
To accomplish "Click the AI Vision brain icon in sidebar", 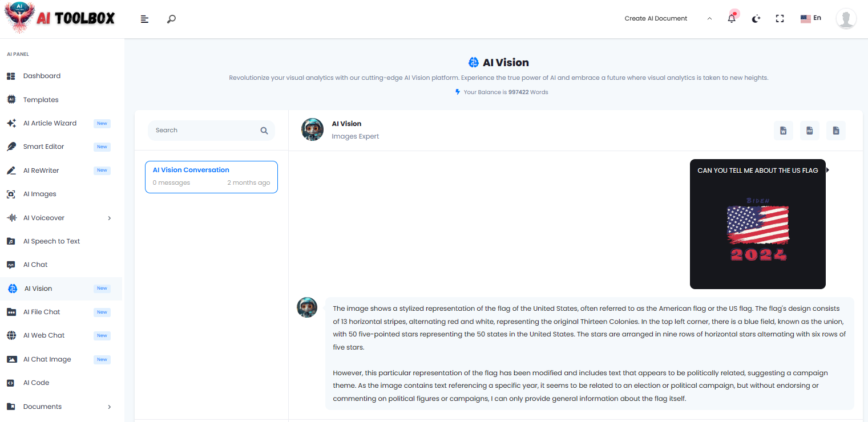I will point(13,289).
